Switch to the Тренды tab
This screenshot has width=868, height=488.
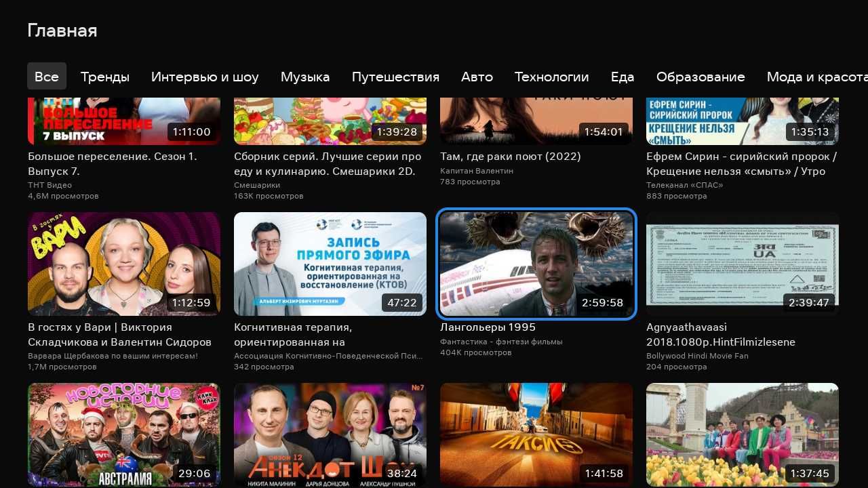[105, 77]
